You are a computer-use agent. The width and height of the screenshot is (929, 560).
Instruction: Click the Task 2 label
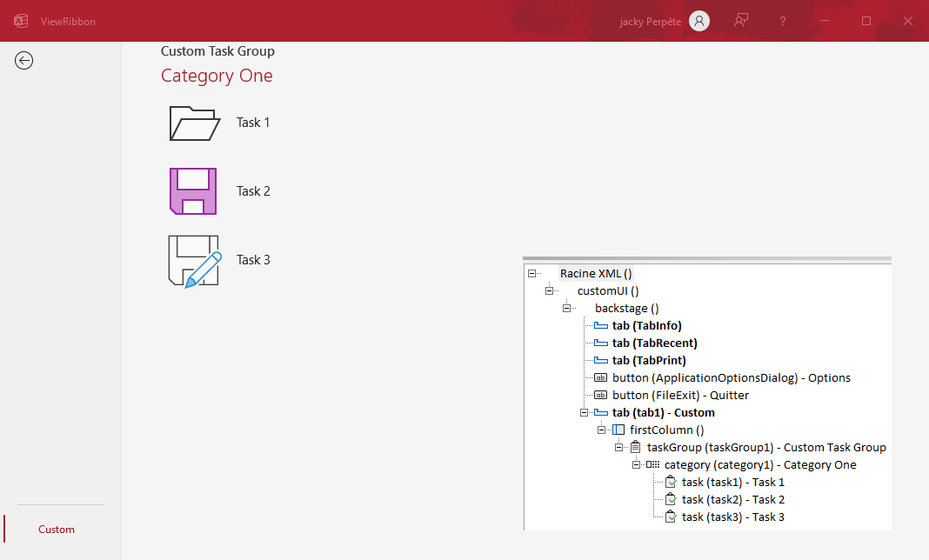click(253, 191)
